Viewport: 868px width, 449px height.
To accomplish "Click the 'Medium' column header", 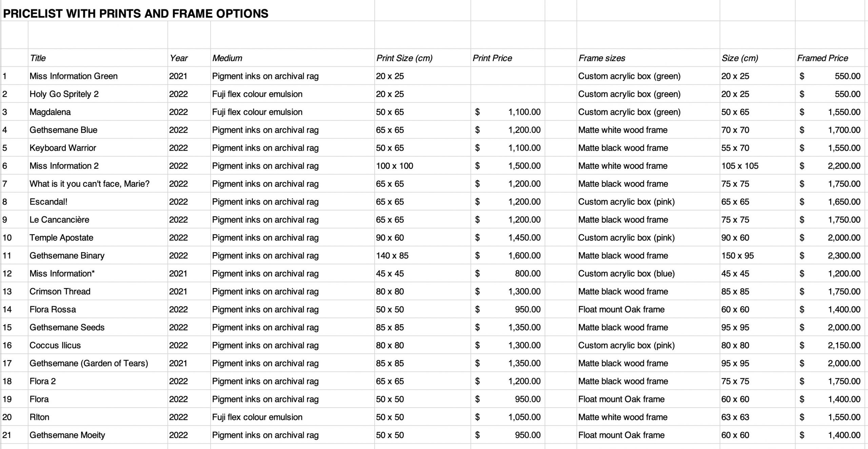I will tap(292, 58).
